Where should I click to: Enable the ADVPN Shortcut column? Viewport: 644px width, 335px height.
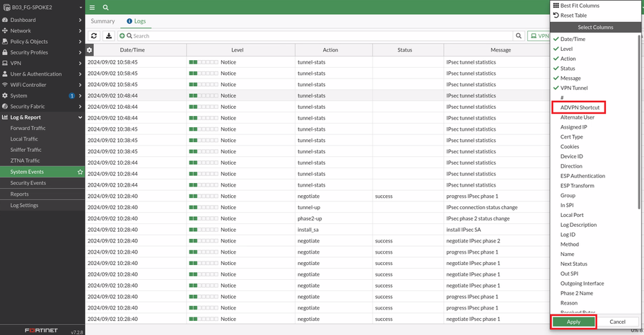tap(580, 107)
